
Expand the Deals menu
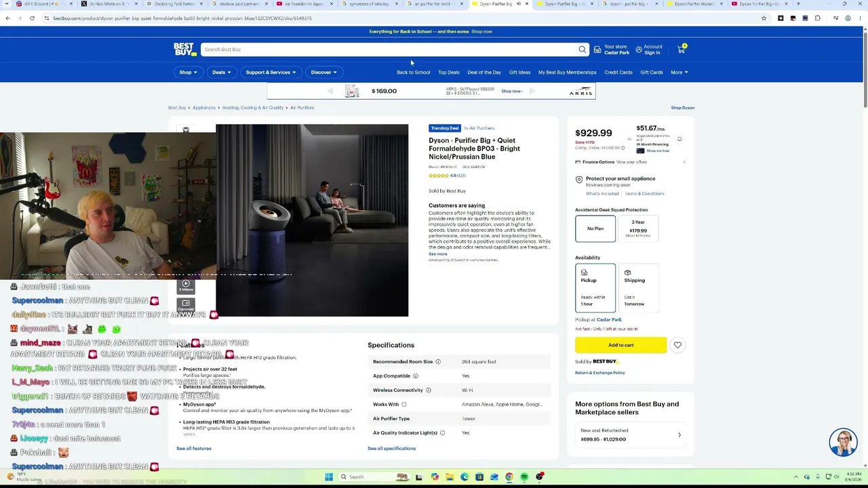[x=221, y=73]
